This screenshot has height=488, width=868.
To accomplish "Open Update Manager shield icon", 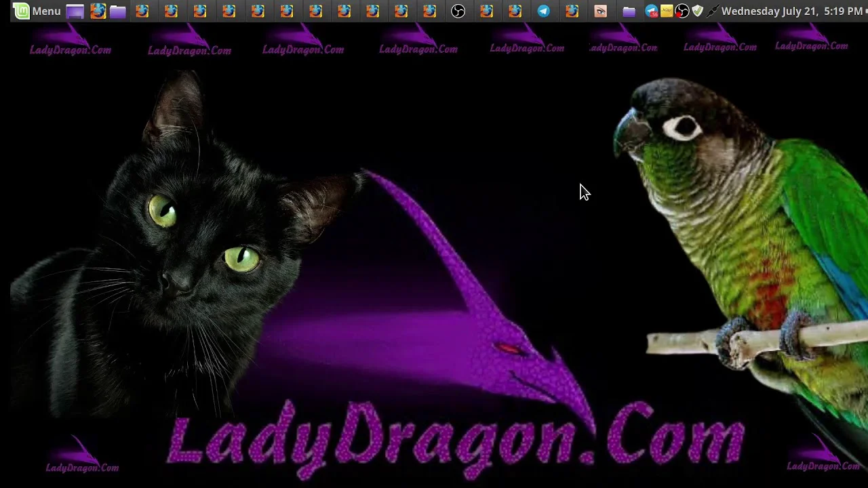I will pos(697,11).
